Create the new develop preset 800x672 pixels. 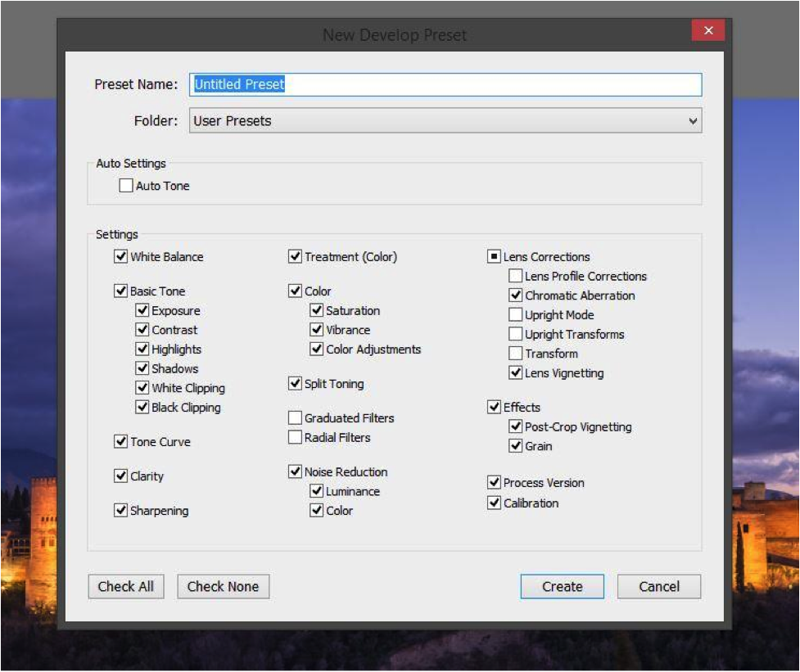coord(563,586)
